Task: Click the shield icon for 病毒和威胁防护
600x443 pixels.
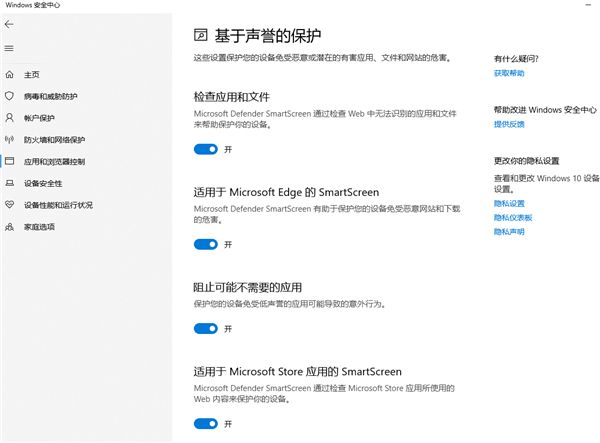Action: (10, 96)
